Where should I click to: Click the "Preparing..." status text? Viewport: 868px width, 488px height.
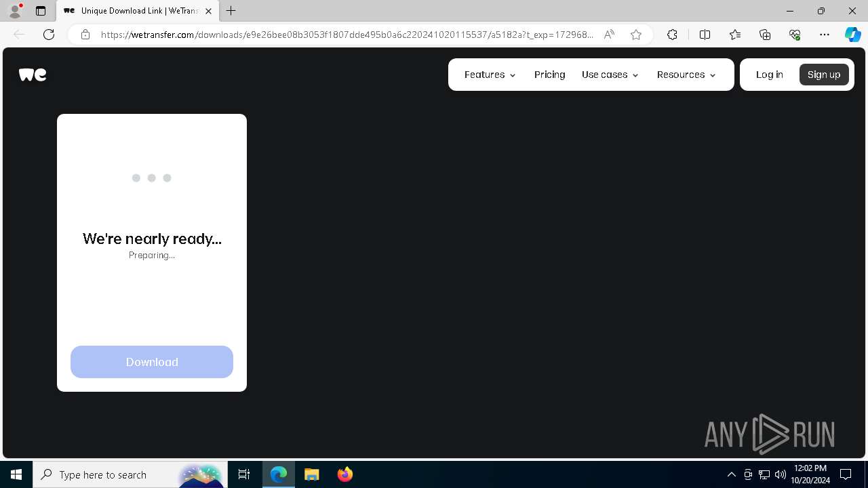click(152, 256)
